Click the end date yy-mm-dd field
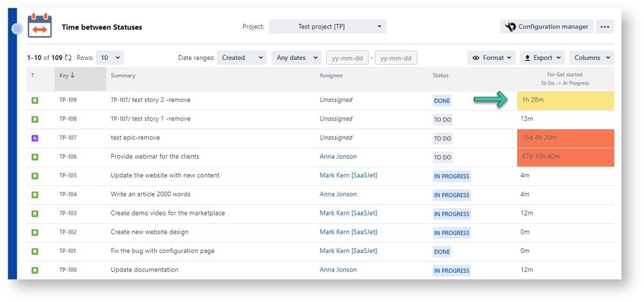Image resolution: width=644 pixels, height=302 pixels. [x=396, y=58]
